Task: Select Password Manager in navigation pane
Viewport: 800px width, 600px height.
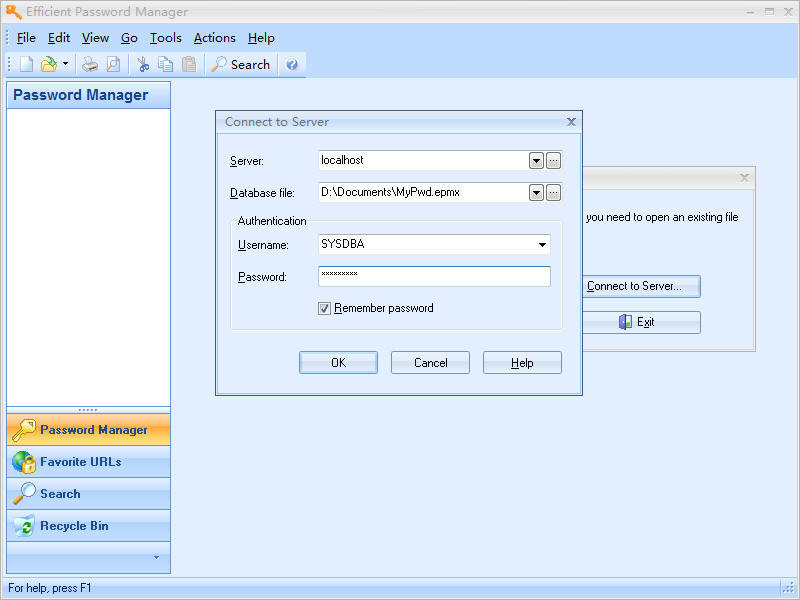Action: [x=89, y=430]
